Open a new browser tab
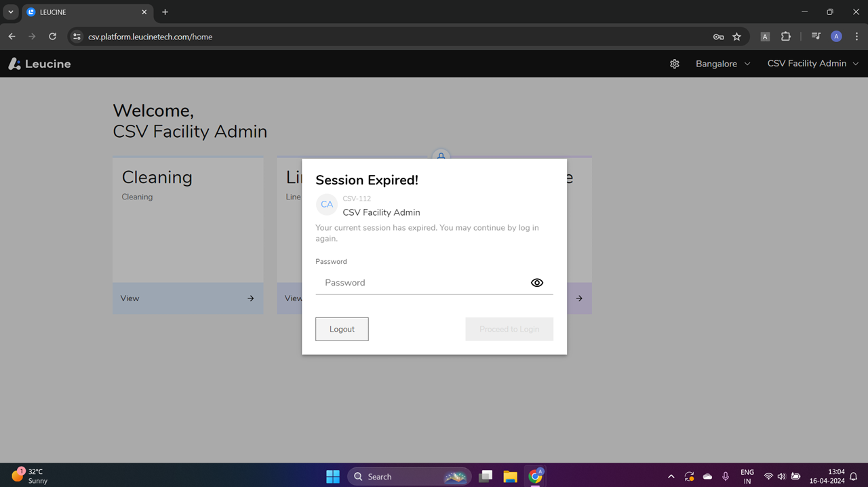The height and width of the screenshot is (487, 868). [165, 12]
